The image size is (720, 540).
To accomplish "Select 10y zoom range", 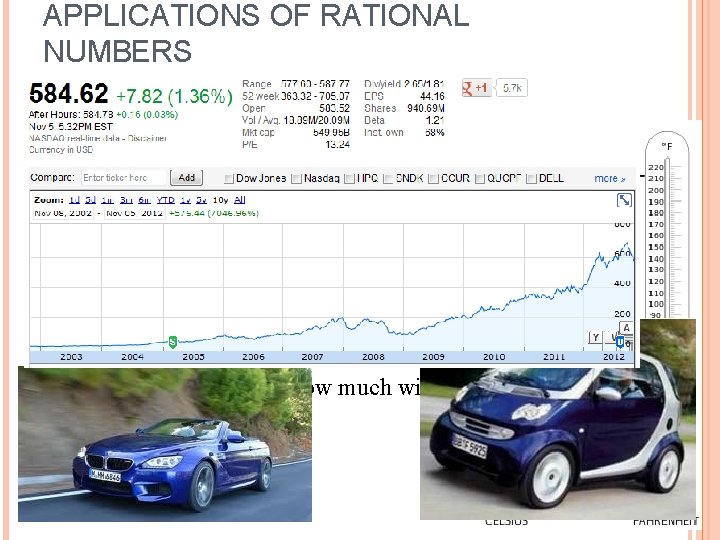I will [x=220, y=200].
